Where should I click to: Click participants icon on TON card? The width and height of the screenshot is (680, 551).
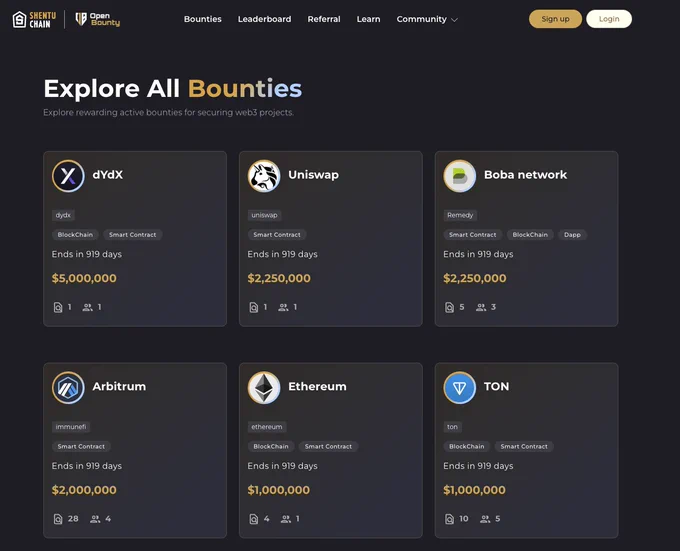click(x=485, y=519)
